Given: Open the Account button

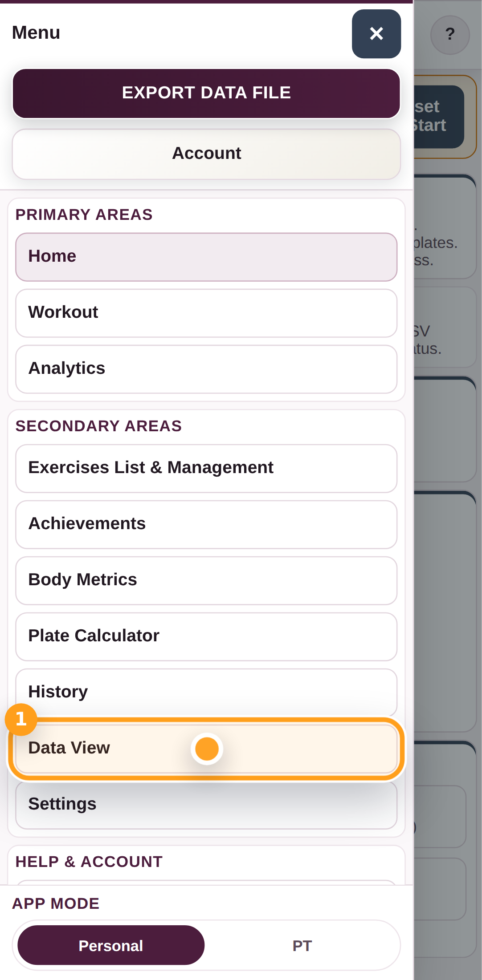Looking at the screenshot, I should point(206,154).
